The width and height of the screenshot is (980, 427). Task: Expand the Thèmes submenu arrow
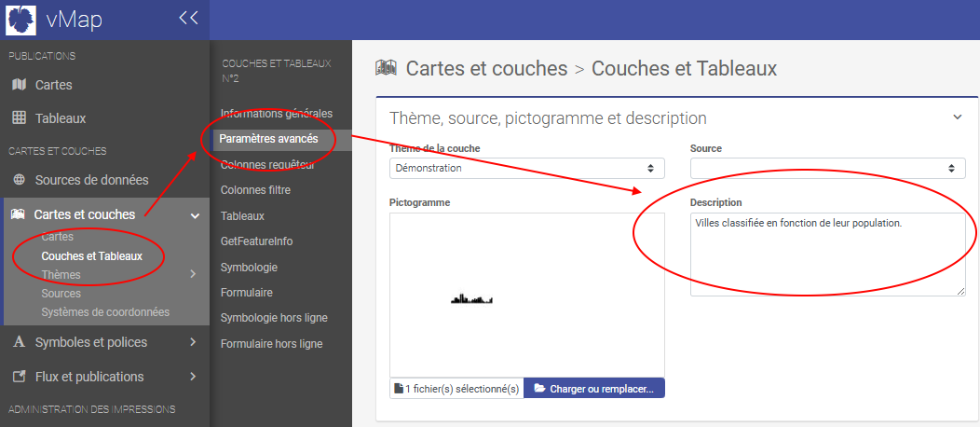coord(193,274)
